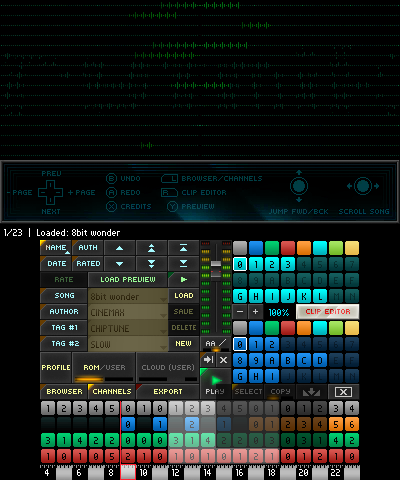Toggle the AA line mode button
Screen dimensions: 400x480
[x=216, y=344]
